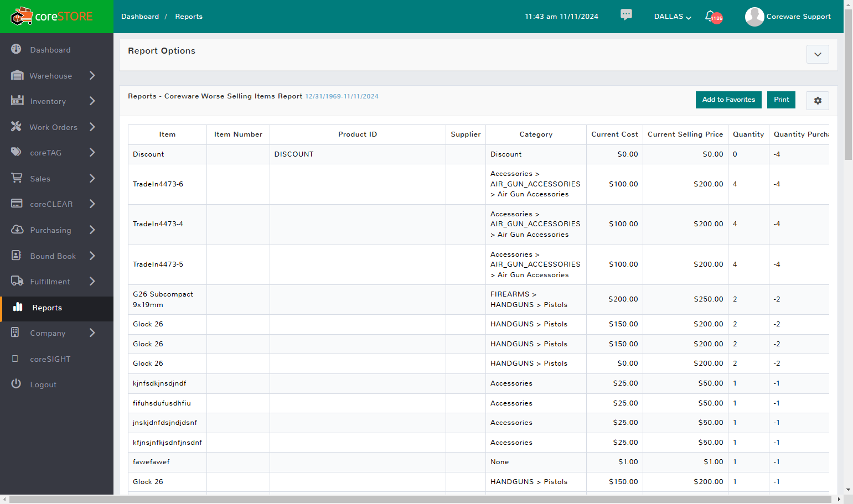Click the TradeIn4473-4 item cell
This screenshot has height=504, width=853.
167,224
